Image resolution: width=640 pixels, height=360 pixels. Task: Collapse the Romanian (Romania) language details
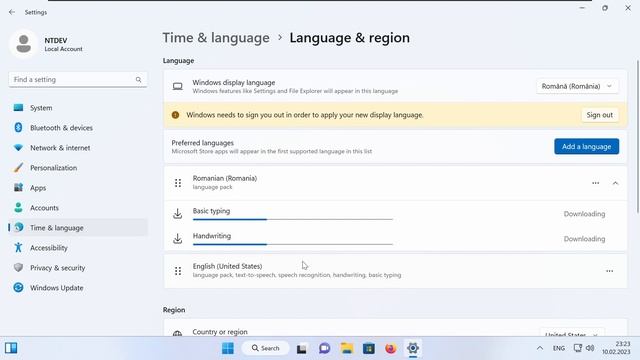click(x=615, y=183)
